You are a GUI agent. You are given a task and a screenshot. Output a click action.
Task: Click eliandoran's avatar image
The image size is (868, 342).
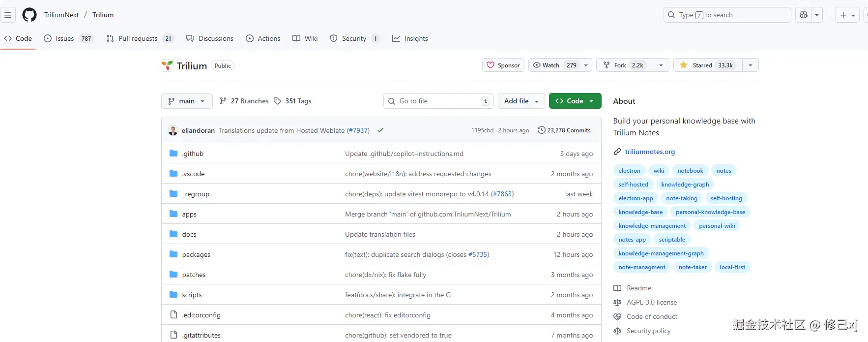(173, 130)
